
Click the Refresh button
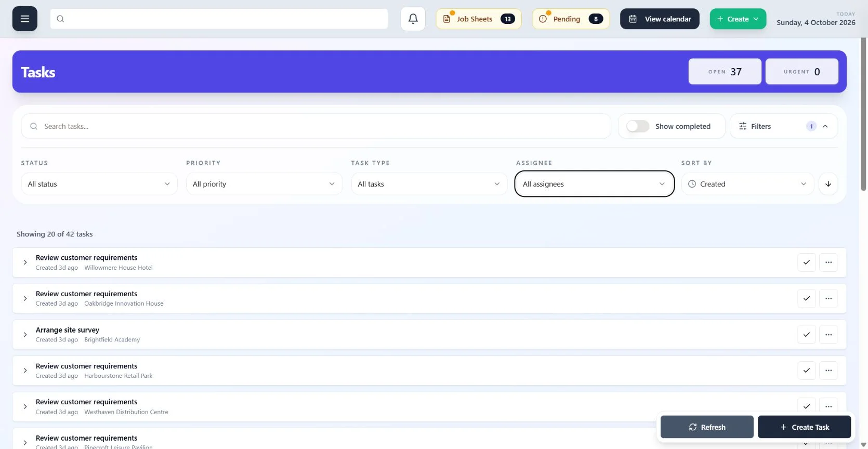click(707, 427)
